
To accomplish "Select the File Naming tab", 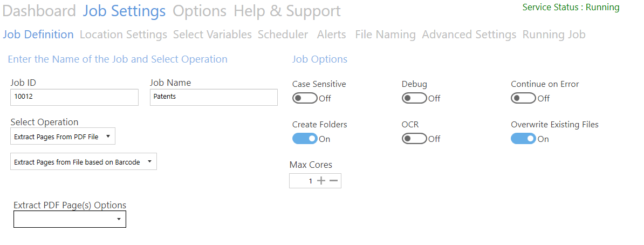I will pyautogui.click(x=385, y=35).
